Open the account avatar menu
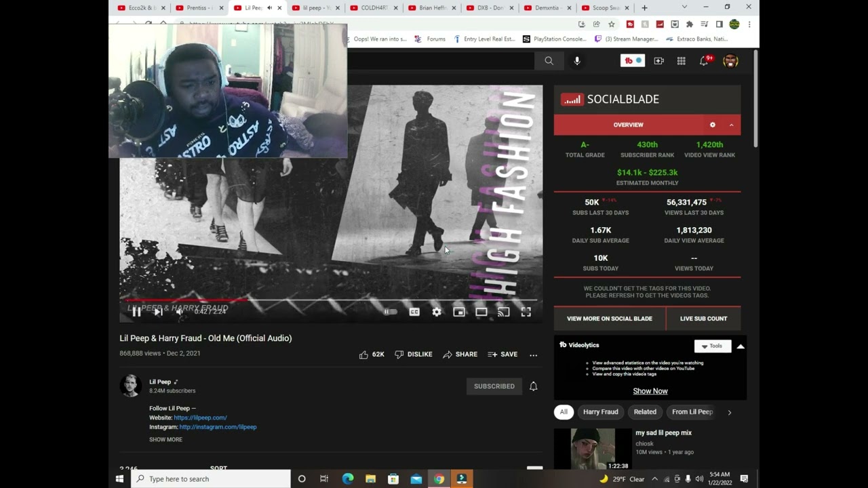The width and height of the screenshot is (868, 488). pyautogui.click(x=730, y=61)
